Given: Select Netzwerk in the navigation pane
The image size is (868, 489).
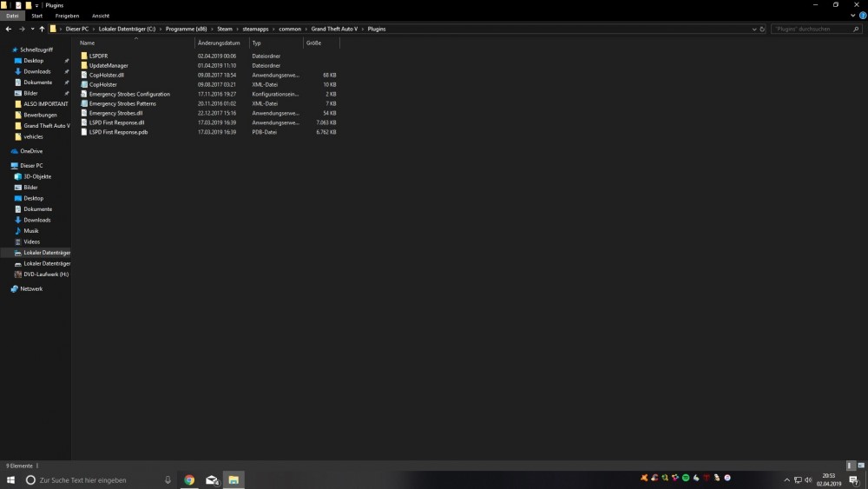Looking at the screenshot, I should (31, 289).
